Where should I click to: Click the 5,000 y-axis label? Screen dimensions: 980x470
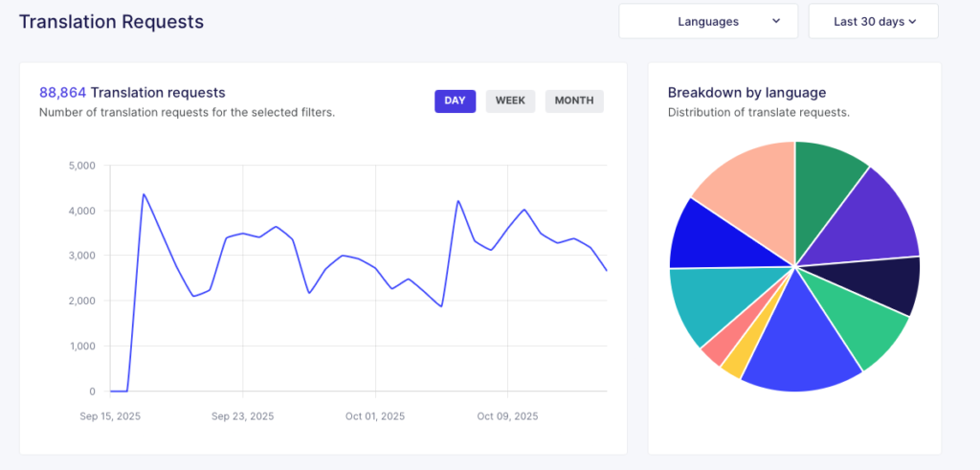point(82,166)
